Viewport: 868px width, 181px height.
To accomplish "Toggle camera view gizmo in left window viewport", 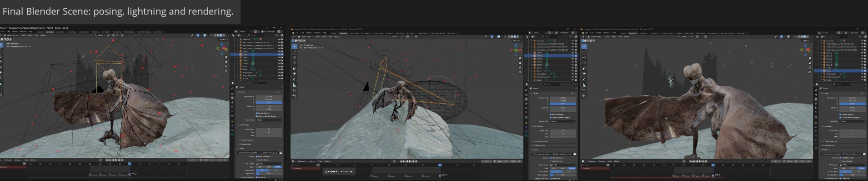I will 226,67.
